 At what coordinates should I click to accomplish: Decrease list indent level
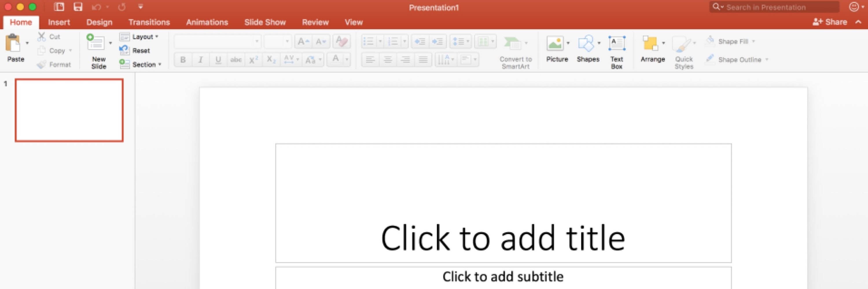420,42
